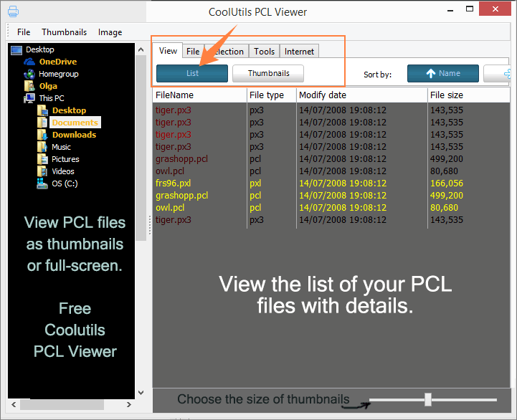Click right arrow of horizontal scrollbar
Screen dimensions: 517x420
pos(129,404)
